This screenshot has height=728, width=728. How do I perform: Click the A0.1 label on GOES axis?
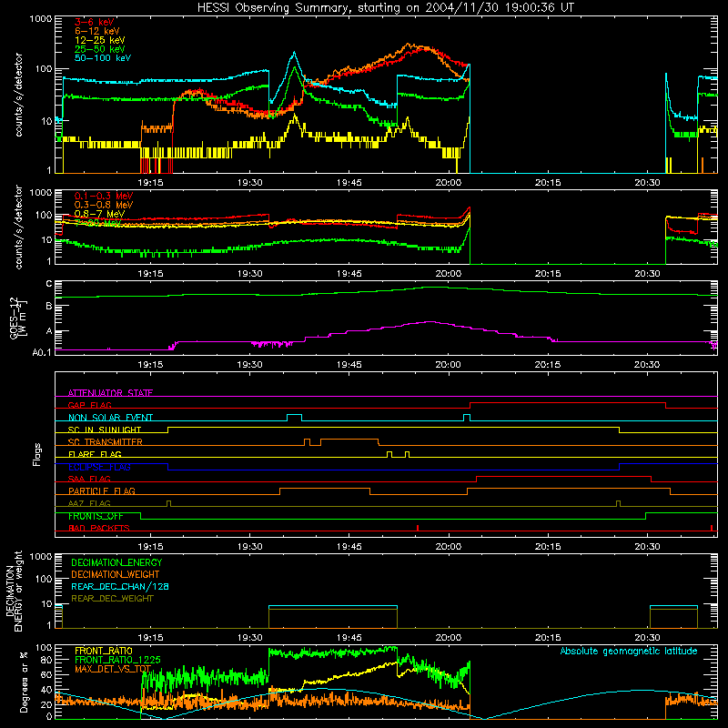(x=42, y=353)
